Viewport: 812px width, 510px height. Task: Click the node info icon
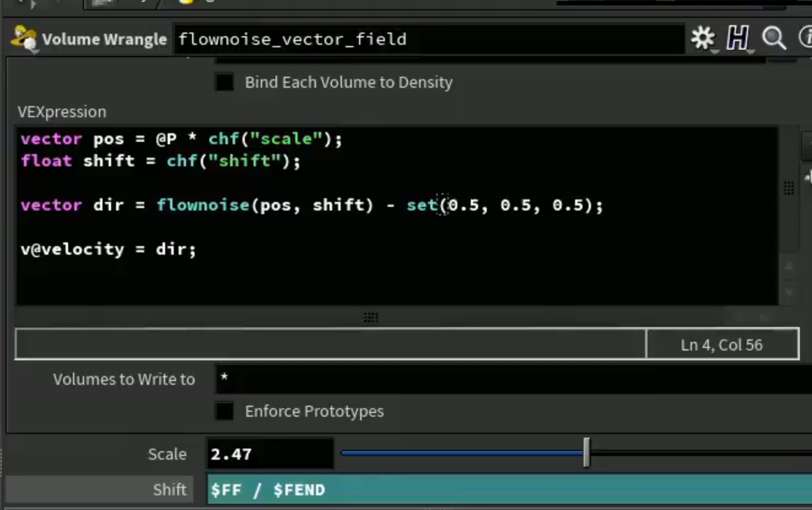click(805, 38)
